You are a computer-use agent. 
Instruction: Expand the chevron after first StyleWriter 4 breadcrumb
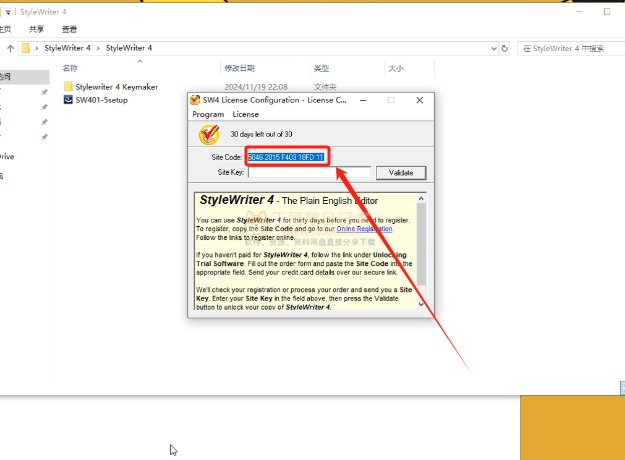(97, 47)
